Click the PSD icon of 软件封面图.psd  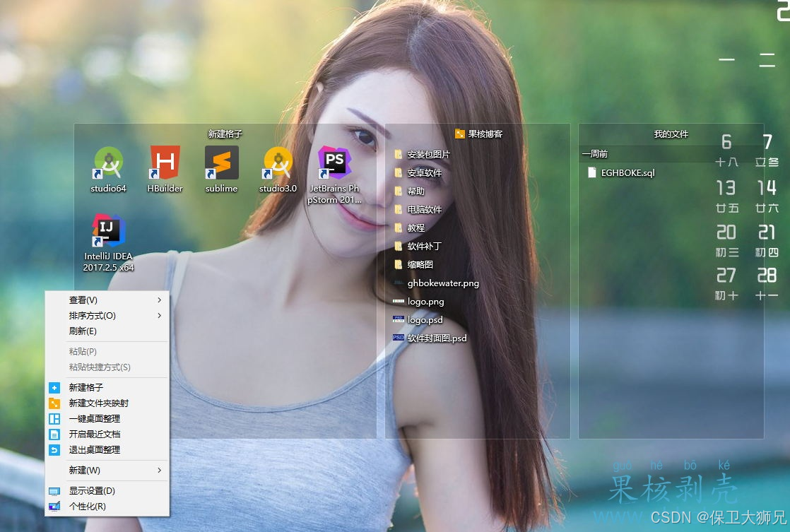point(398,338)
